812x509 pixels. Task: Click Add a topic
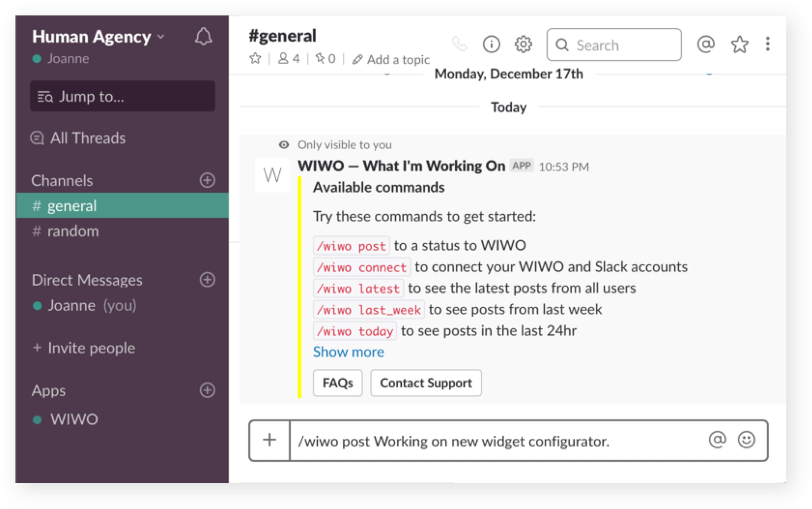[x=391, y=59]
